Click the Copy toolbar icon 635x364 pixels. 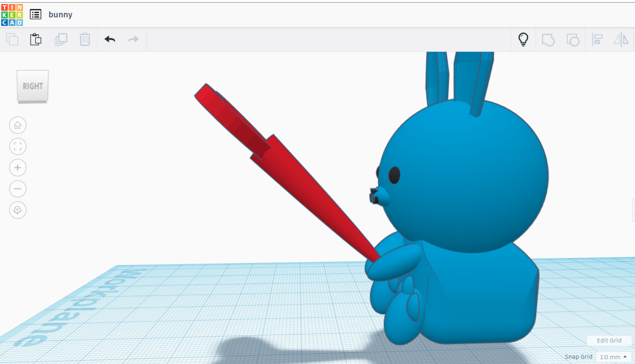12,39
